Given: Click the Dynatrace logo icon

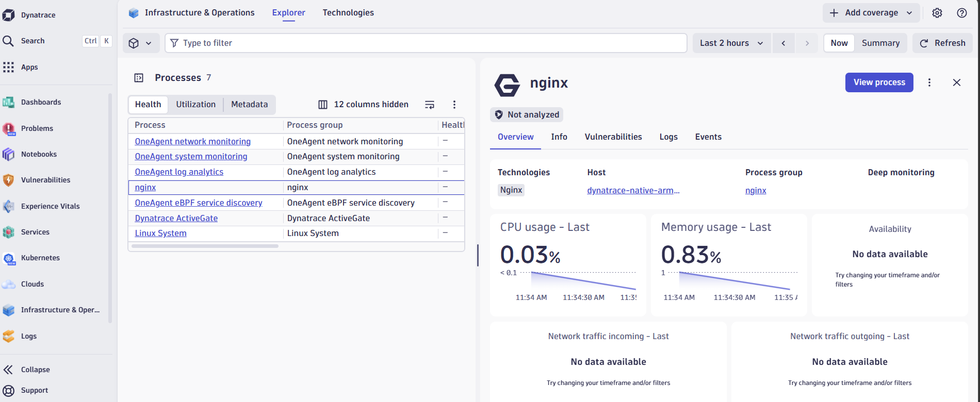Looking at the screenshot, I should (x=9, y=15).
